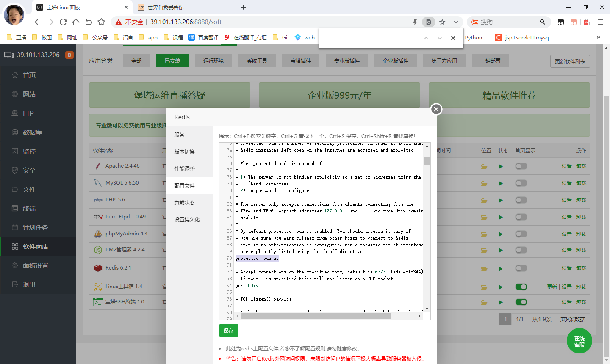The height and width of the screenshot is (364, 610).
Task: Open Apache install folder icon
Action: coord(484,166)
